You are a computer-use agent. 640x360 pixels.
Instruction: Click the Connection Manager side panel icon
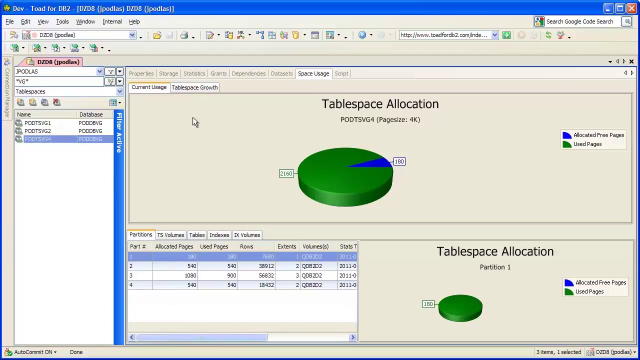[x=7, y=62]
